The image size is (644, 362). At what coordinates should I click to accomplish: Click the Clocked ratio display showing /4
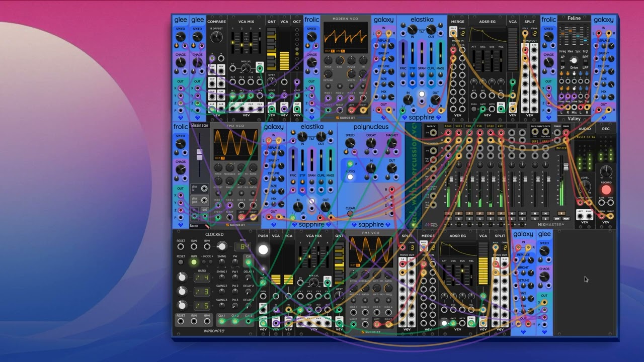click(202, 278)
